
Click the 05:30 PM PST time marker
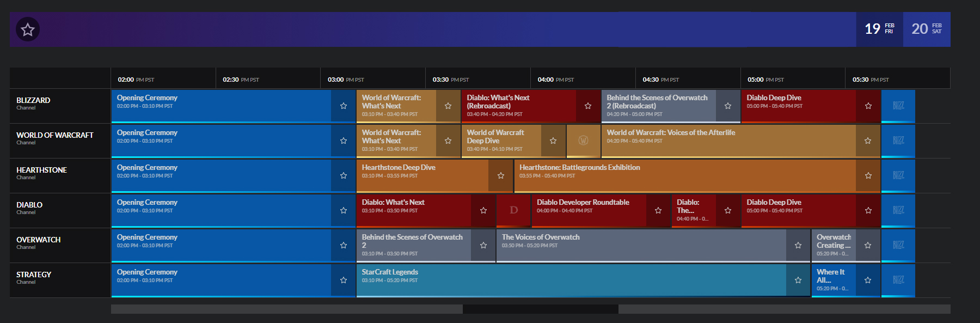pos(871,80)
